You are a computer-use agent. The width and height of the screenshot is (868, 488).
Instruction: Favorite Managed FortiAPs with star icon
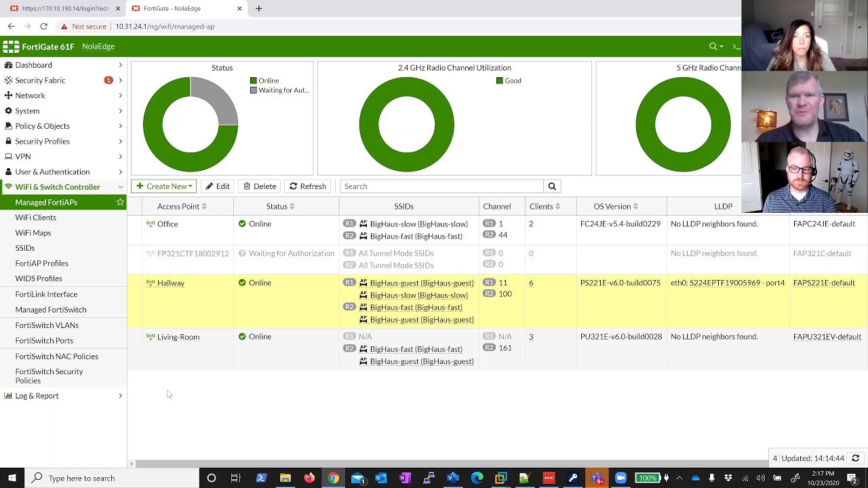pos(120,202)
